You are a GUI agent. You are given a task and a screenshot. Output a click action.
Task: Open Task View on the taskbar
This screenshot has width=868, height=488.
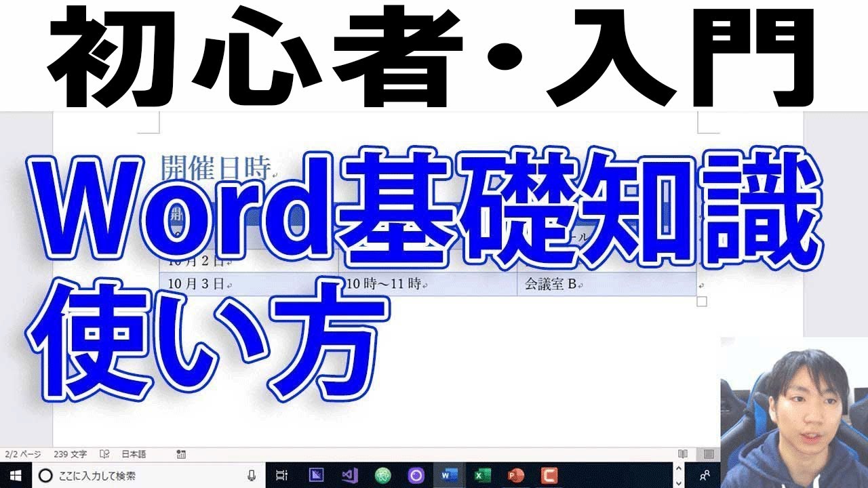pyautogui.click(x=282, y=475)
